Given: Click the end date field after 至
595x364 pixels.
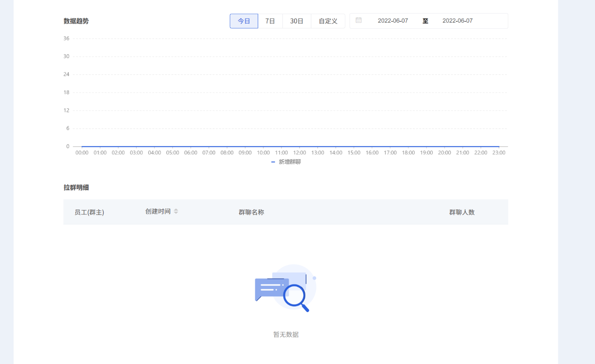Looking at the screenshot, I should pyautogui.click(x=457, y=21).
